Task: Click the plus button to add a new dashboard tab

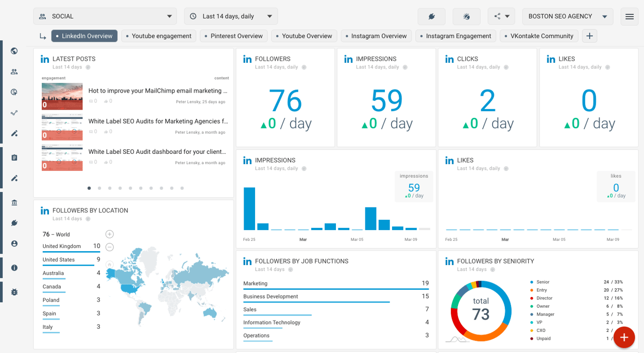Action: 589,36
